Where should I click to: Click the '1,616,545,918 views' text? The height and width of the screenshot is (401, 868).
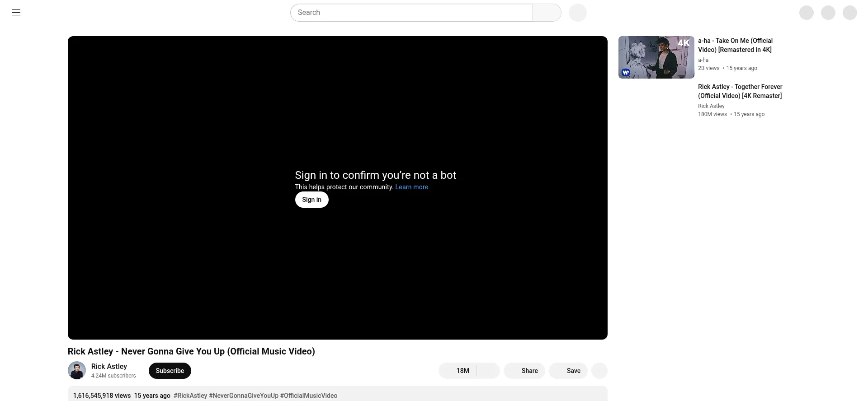(x=102, y=396)
